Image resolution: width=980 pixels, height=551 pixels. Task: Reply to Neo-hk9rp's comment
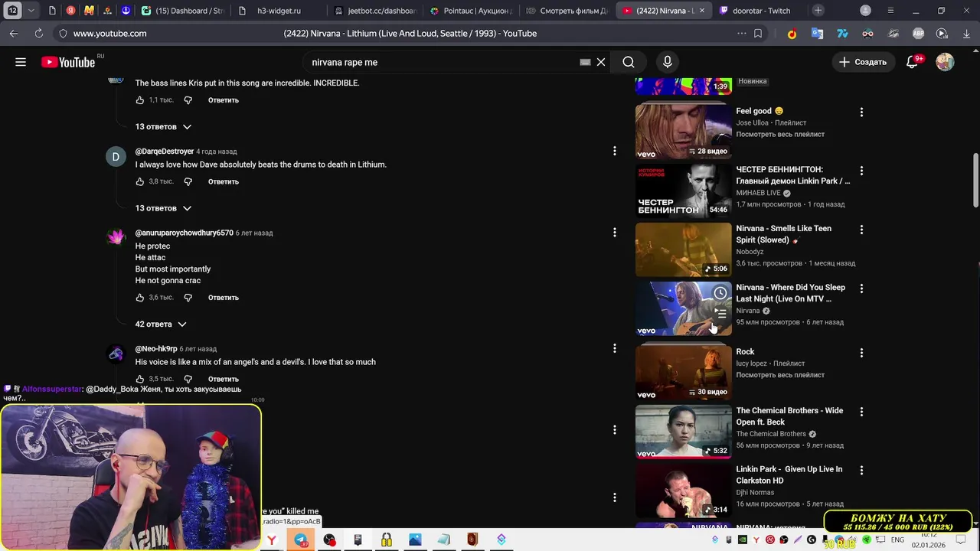coord(224,380)
